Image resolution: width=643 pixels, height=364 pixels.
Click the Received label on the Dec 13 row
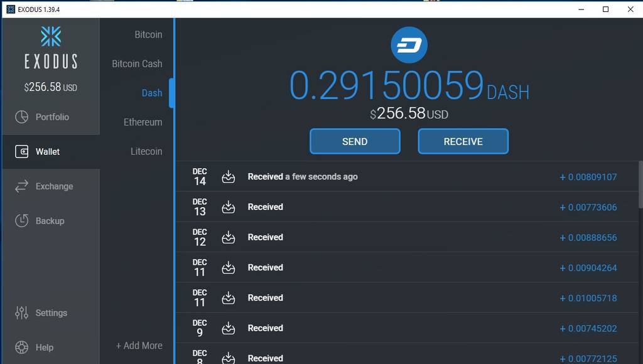(266, 207)
